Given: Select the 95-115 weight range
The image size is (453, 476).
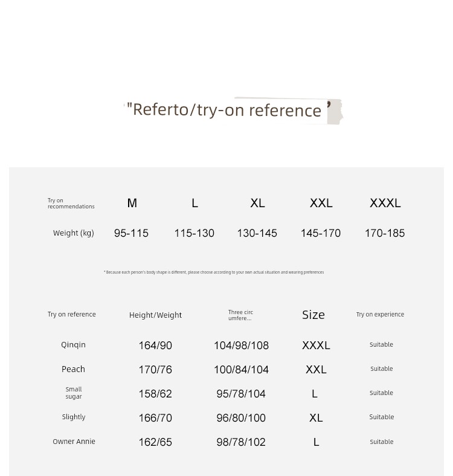Looking at the screenshot, I should 131,233.
